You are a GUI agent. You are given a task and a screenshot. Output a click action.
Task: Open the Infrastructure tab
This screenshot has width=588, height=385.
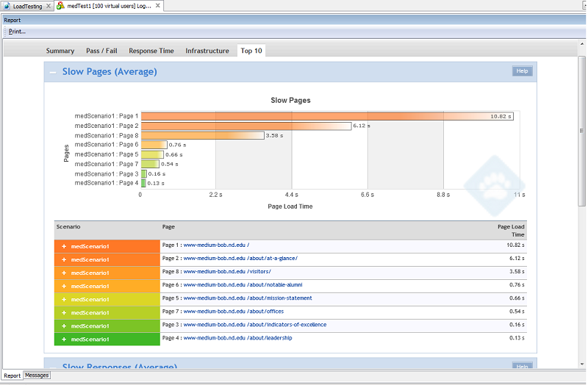tap(207, 51)
